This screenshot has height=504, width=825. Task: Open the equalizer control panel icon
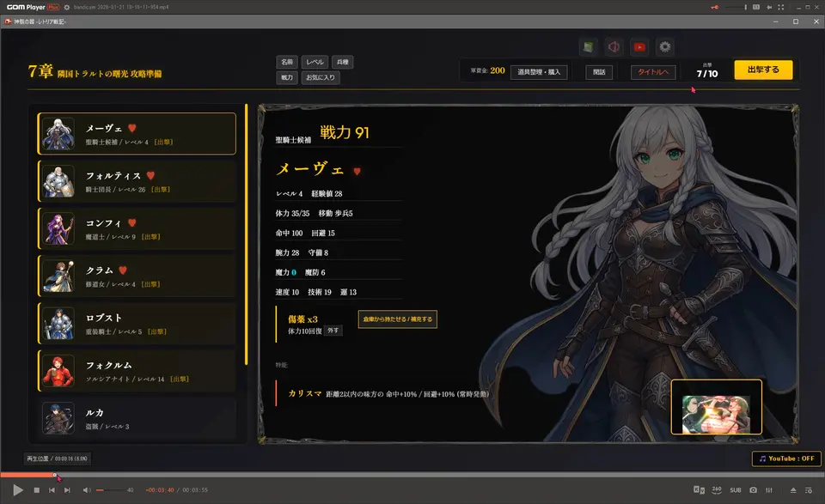[x=768, y=489]
